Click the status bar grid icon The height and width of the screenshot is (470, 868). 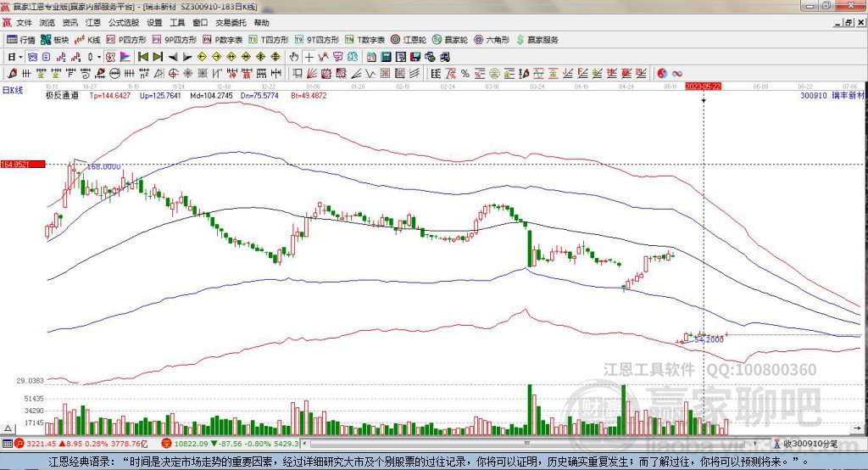[x=7, y=444]
